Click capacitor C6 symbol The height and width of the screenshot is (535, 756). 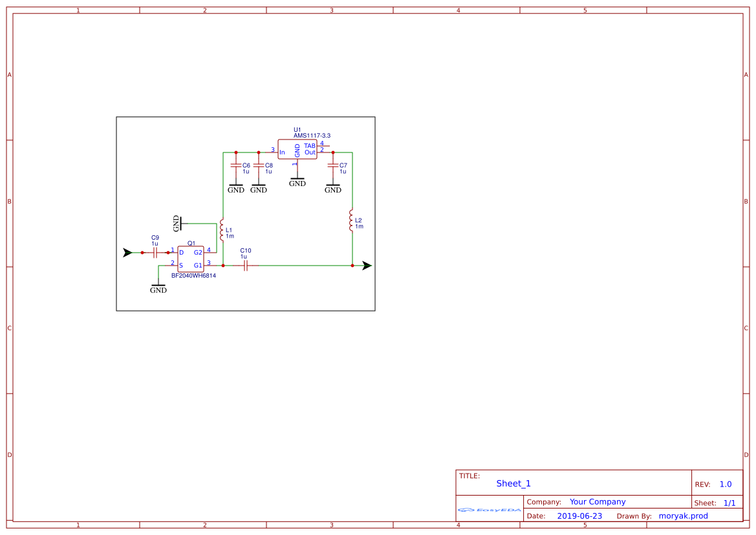(x=236, y=167)
